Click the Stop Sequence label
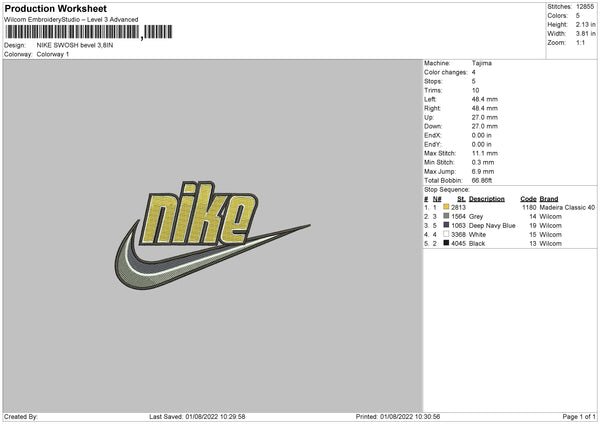This screenshot has height=424, width=600. (447, 190)
